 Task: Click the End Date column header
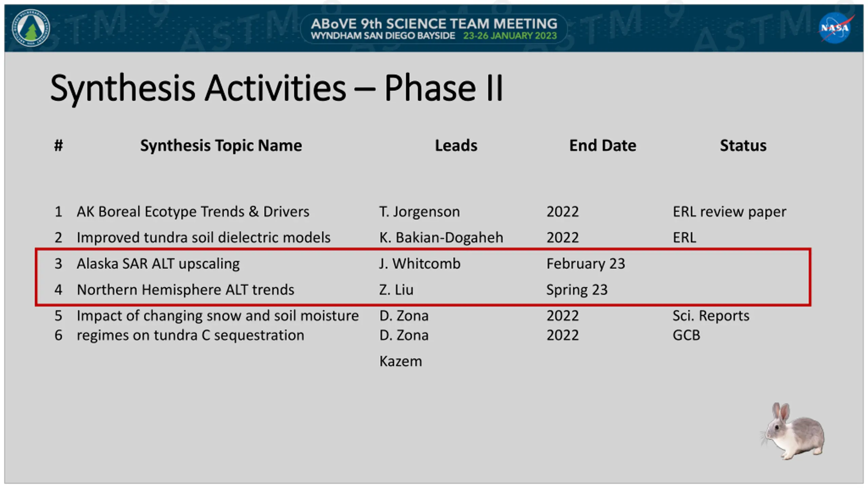coord(603,145)
